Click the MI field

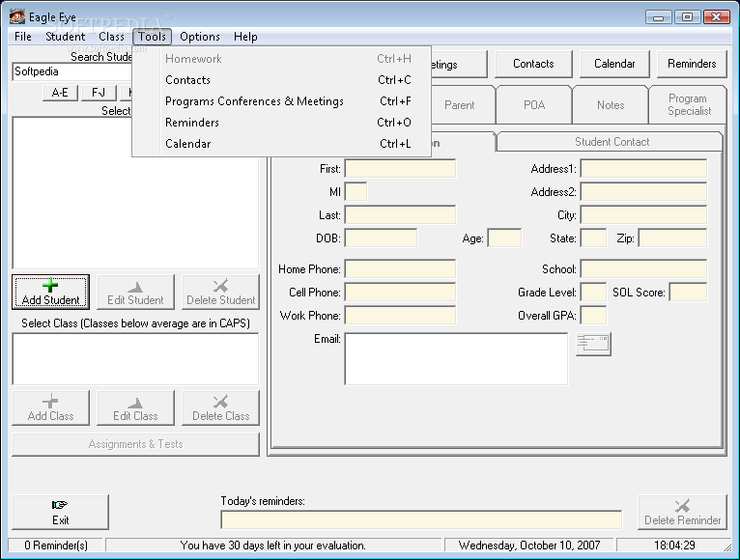(356, 192)
